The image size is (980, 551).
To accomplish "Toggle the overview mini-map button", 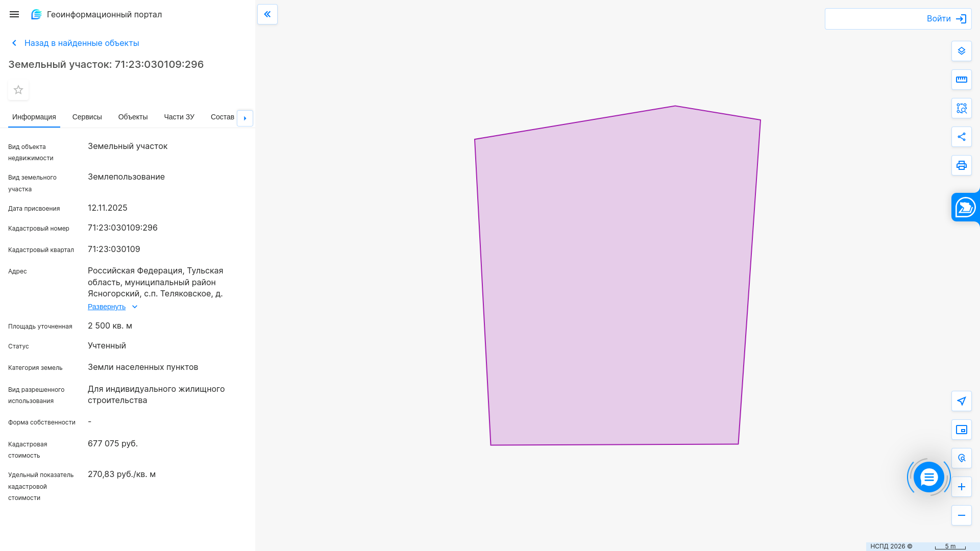I will pyautogui.click(x=962, y=430).
